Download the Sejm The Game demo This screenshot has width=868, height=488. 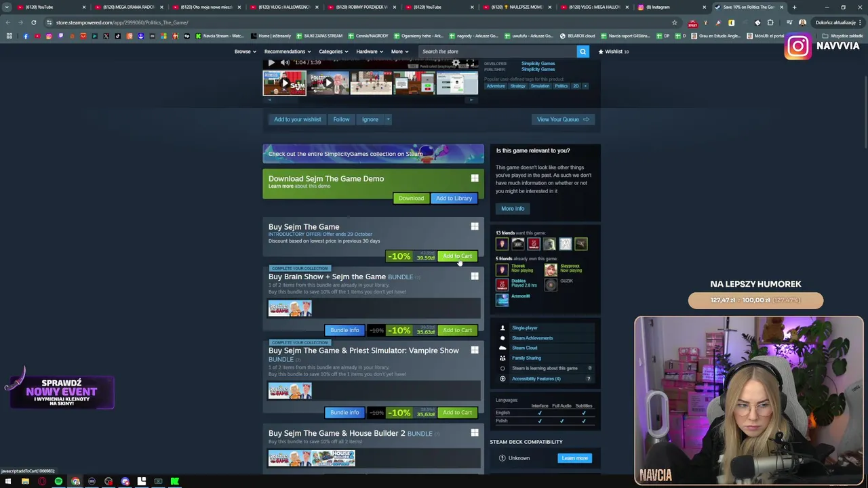[x=411, y=199]
